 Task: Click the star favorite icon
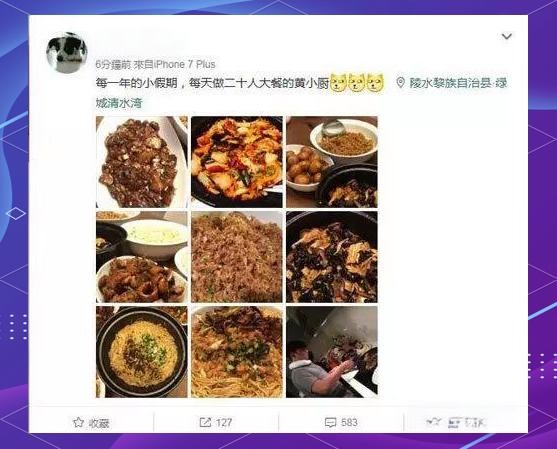click(78, 422)
